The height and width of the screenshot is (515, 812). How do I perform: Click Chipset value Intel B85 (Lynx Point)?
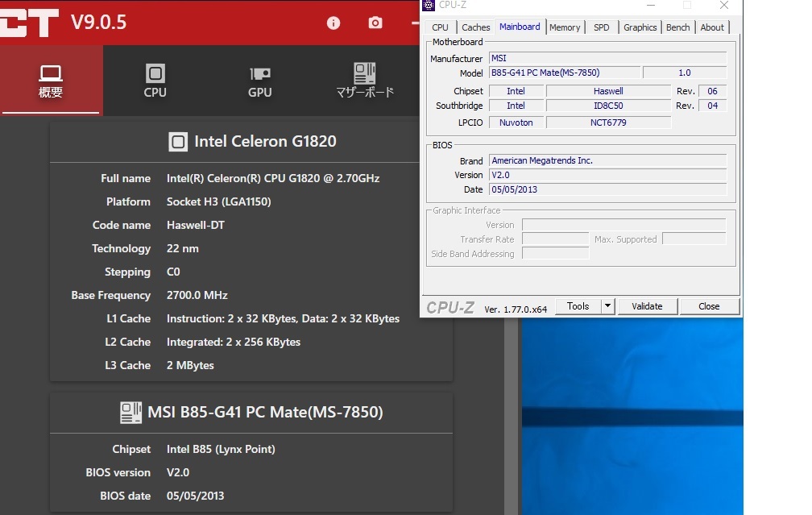click(x=221, y=449)
